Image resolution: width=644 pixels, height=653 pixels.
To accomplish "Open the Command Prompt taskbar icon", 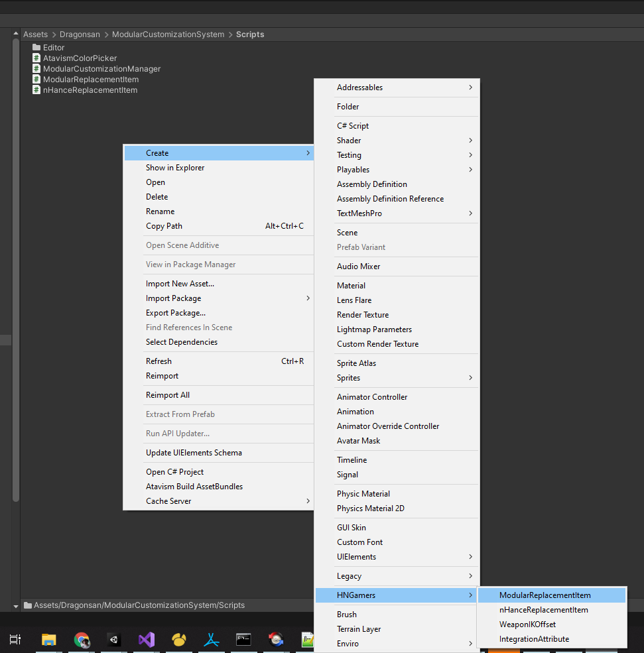I will (x=243, y=640).
